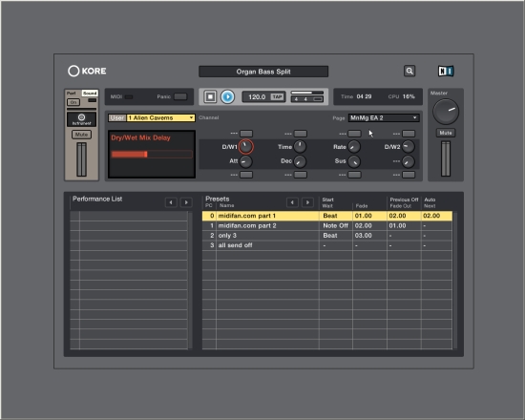Screen dimensions: 525x420
Task: Click the Presets list vertical scrollbar
Action: pos(455,281)
